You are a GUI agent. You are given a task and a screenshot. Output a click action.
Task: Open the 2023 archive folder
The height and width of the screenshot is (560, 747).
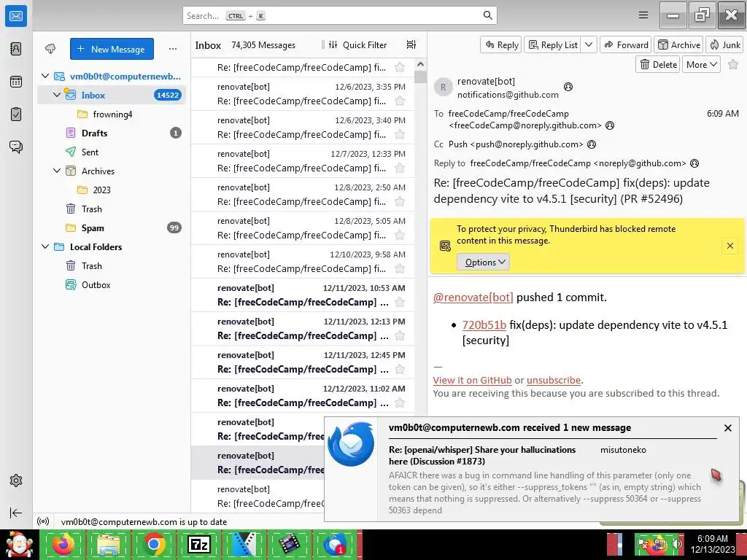pyautogui.click(x=112, y=190)
